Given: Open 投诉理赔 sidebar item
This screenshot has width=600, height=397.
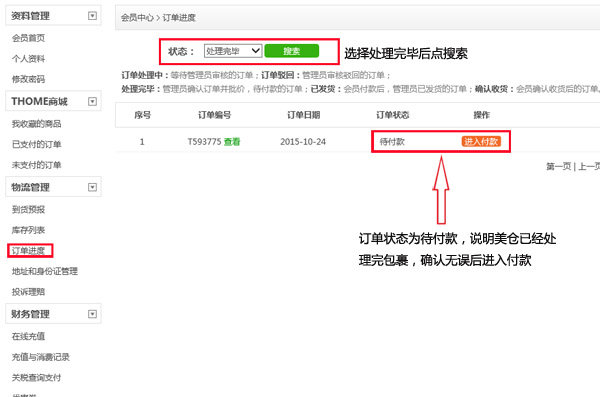Looking at the screenshot, I should pyautogui.click(x=28, y=292).
